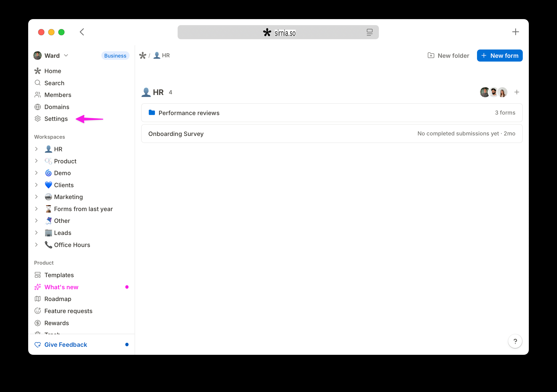Click the Give Feedback heart icon
557x392 pixels.
[x=37, y=345]
